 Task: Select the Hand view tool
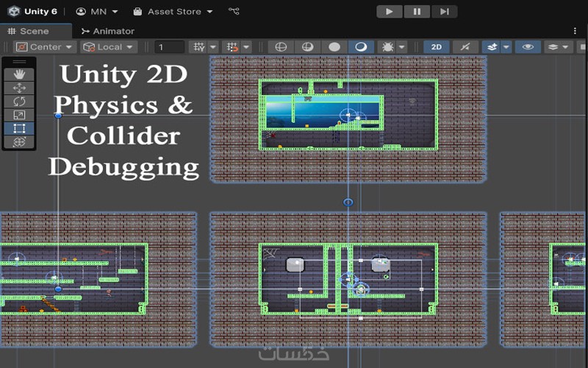pos(19,74)
